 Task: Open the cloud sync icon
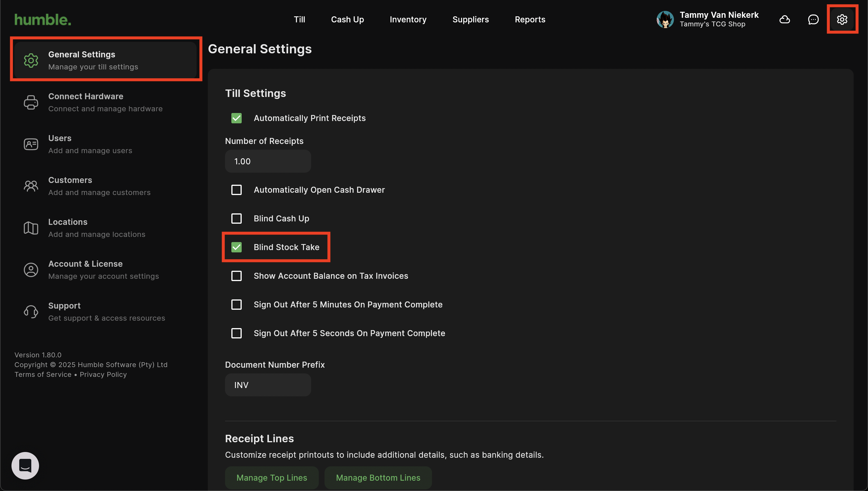pos(785,20)
